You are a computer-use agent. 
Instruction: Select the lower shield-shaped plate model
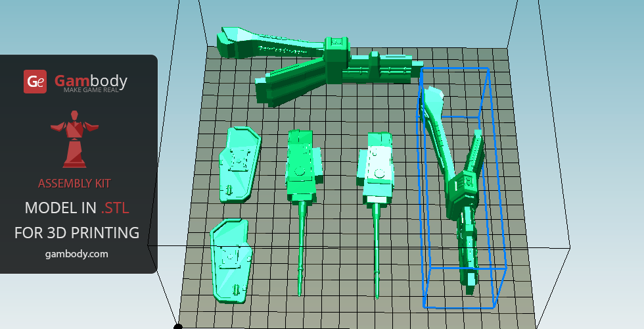231,262
